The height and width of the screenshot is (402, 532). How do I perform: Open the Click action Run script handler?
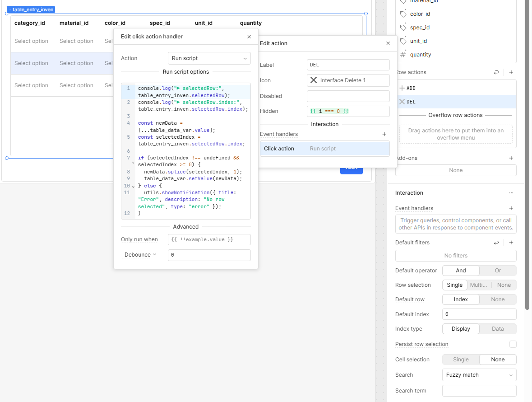(325, 149)
